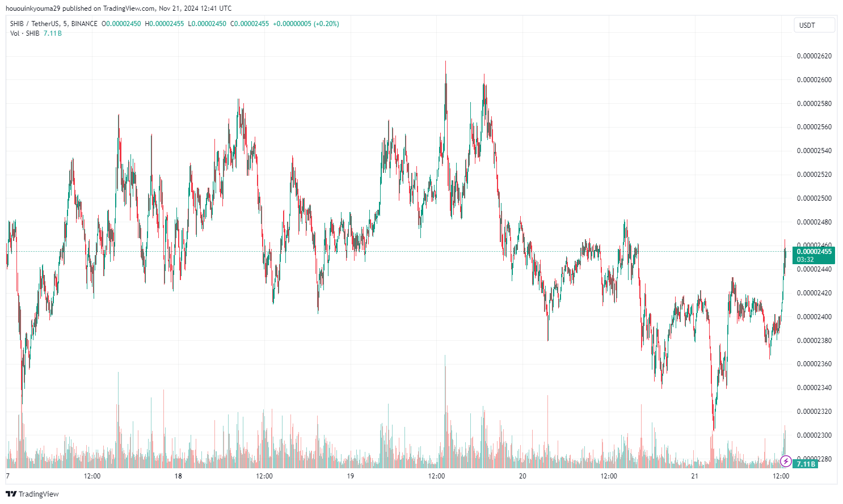
Task: Click the 0.00002600 price axis label
Action: 814,80
